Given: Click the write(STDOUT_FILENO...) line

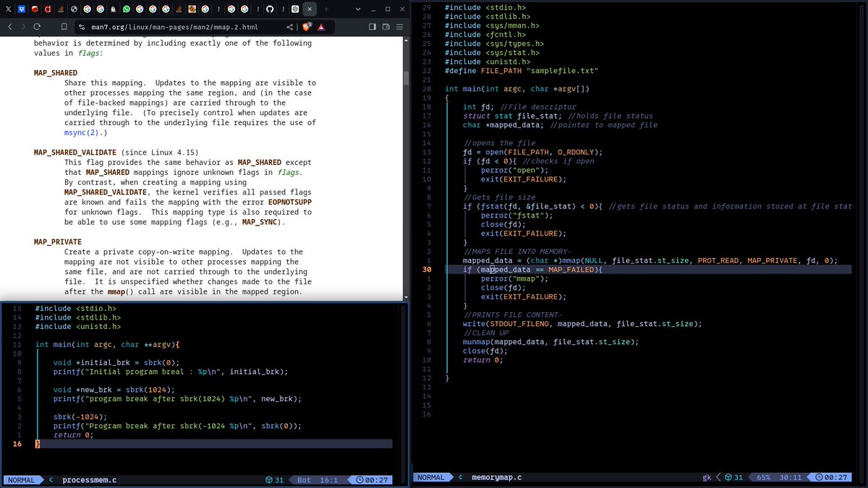Looking at the screenshot, I should point(582,323).
